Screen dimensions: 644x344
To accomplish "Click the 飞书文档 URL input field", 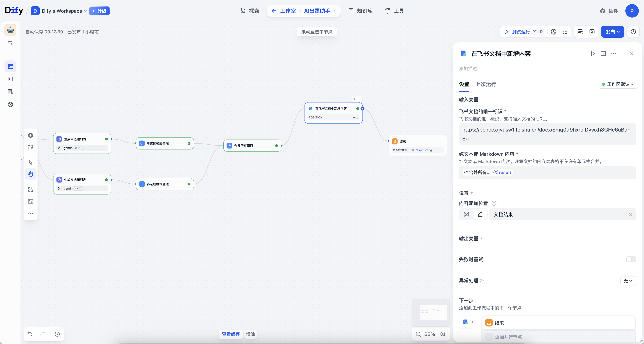I will pyautogui.click(x=547, y=134).
